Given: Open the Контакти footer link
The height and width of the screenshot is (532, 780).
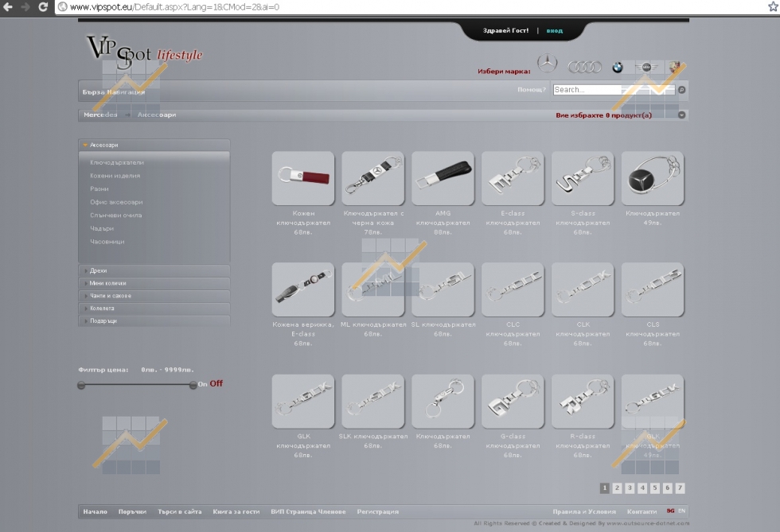Looking at the screenshot, I should pyautogui.click(x=642, y=511).
